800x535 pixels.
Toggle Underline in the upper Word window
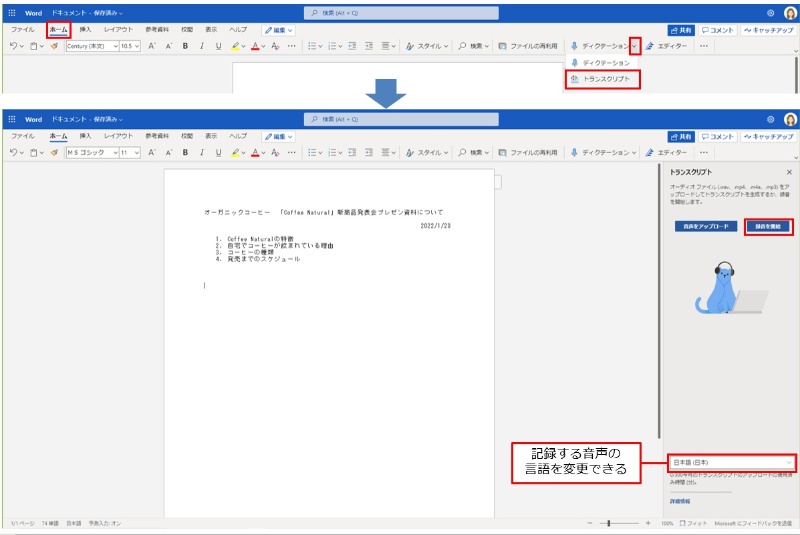[218, 46]
